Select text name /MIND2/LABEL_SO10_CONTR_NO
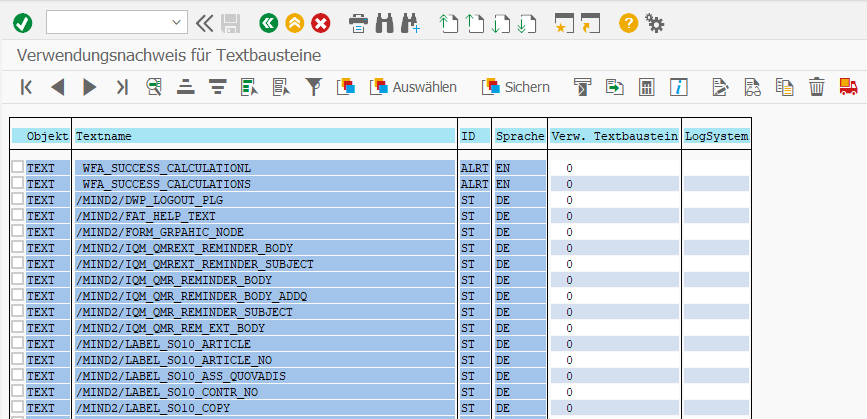 pyautogui.click(x=167, y=392)
